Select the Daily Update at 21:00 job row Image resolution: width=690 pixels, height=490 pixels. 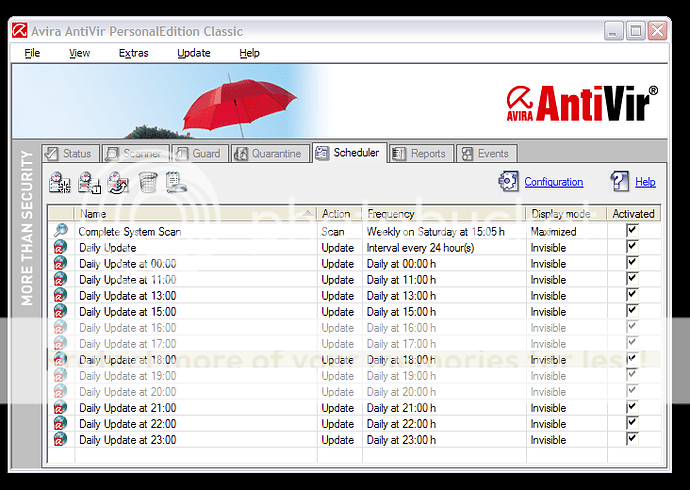128,407
